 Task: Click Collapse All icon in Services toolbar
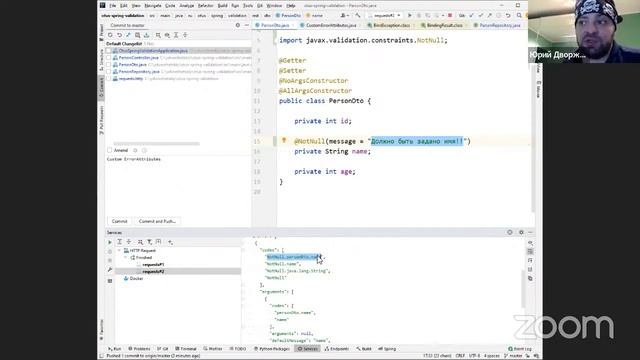pyautogui.click(x=129, y=242)
